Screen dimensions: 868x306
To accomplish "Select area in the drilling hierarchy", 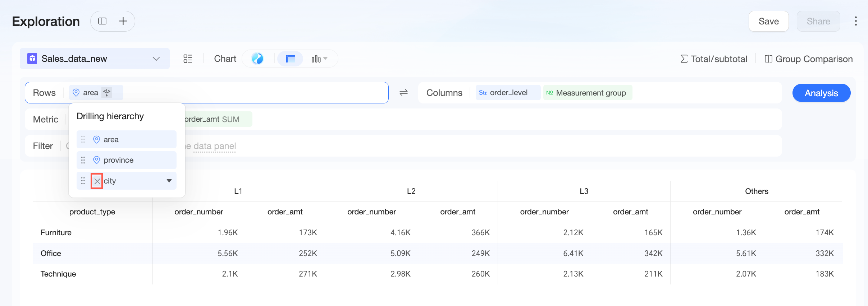I will [x=127, y=139].
